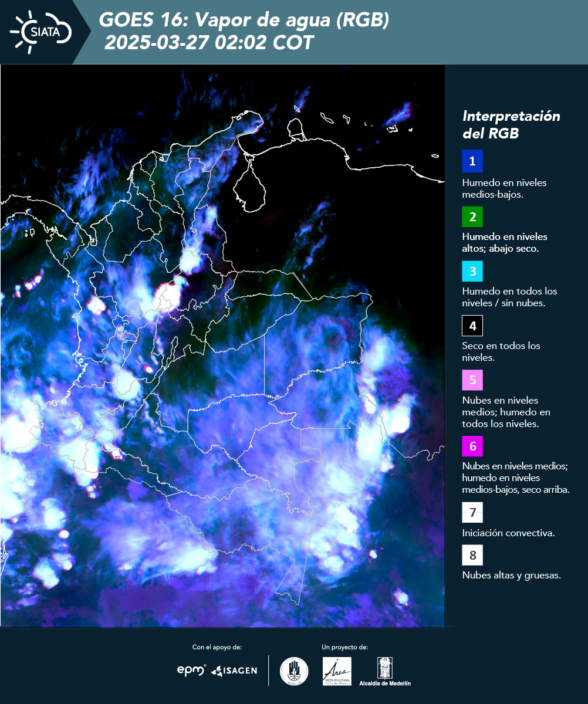Click text 'Iniciación convectiva.'
Screen dimensions: 588x704
(x=508, y=533)
